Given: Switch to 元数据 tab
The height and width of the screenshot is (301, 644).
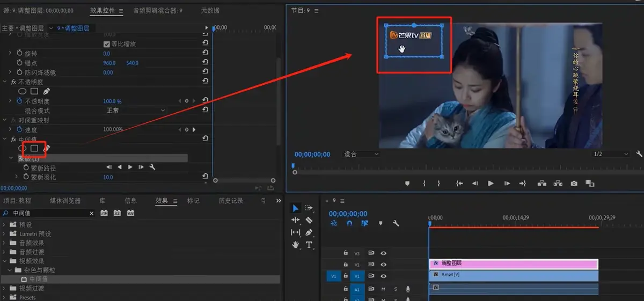Looking at the screenshot, I should (210, 10).
